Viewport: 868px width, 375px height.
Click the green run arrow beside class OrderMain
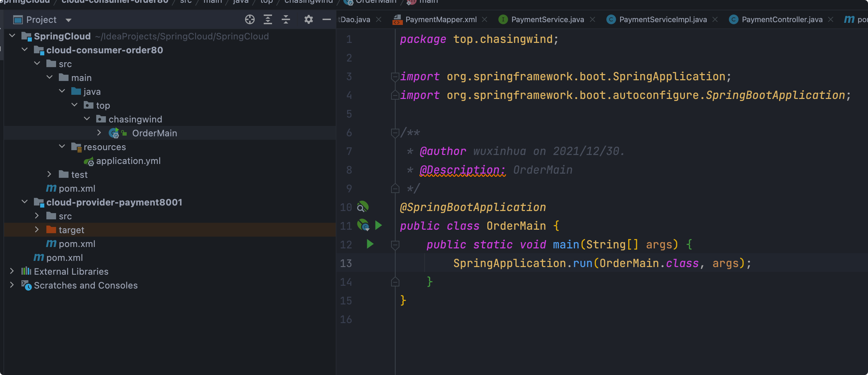click(378, 226)
